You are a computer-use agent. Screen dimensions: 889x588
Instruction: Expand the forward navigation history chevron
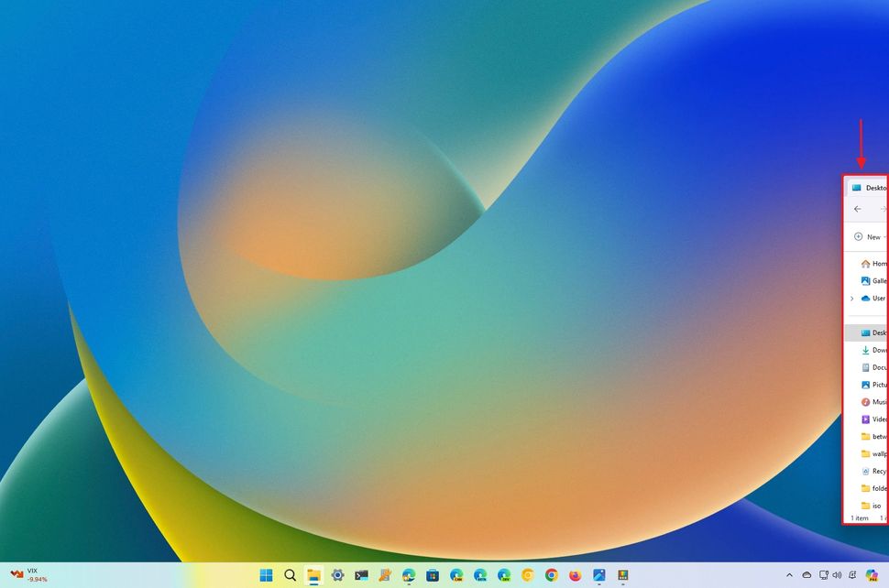pos(884,209)
